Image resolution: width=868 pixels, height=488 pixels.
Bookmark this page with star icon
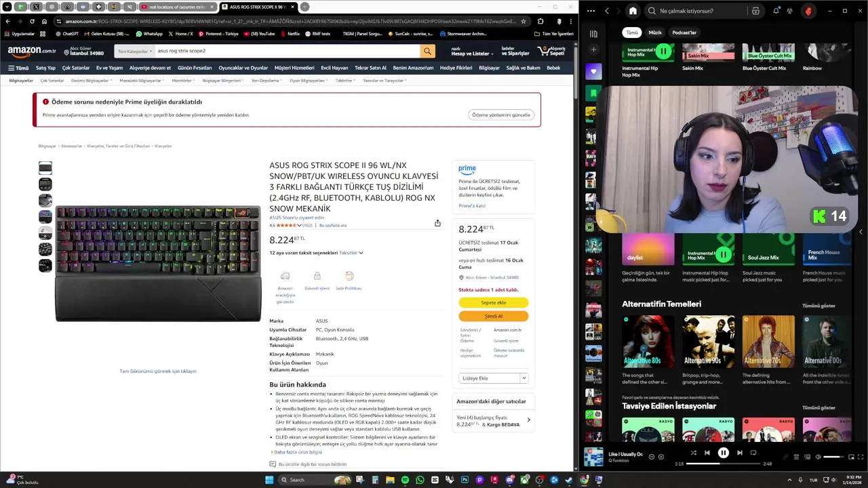[x=523, y=21]
